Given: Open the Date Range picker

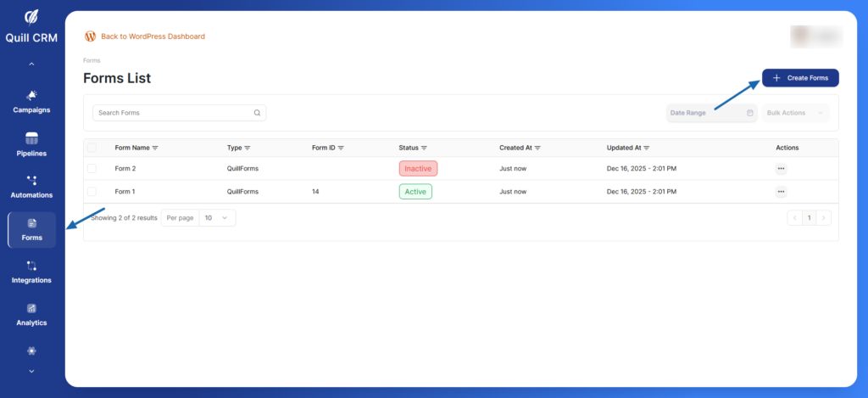Looking at the screenshot, I should tap(711, 113).
